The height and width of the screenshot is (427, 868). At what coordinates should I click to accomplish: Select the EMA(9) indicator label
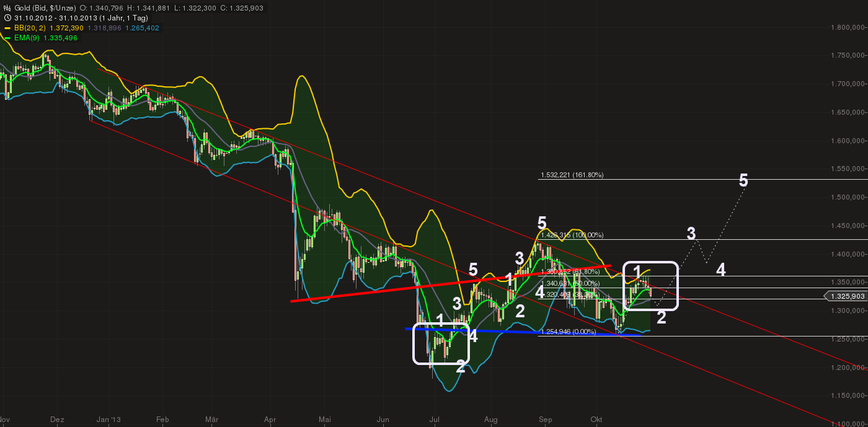pos(25,38)
